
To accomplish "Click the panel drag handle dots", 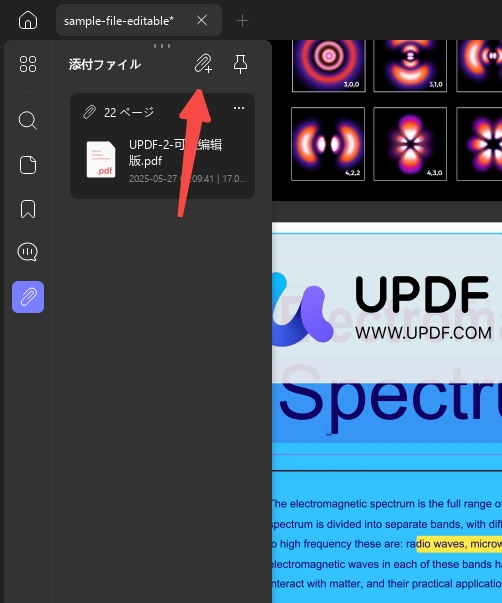I will pyautogui.click(x=162, y=46).
